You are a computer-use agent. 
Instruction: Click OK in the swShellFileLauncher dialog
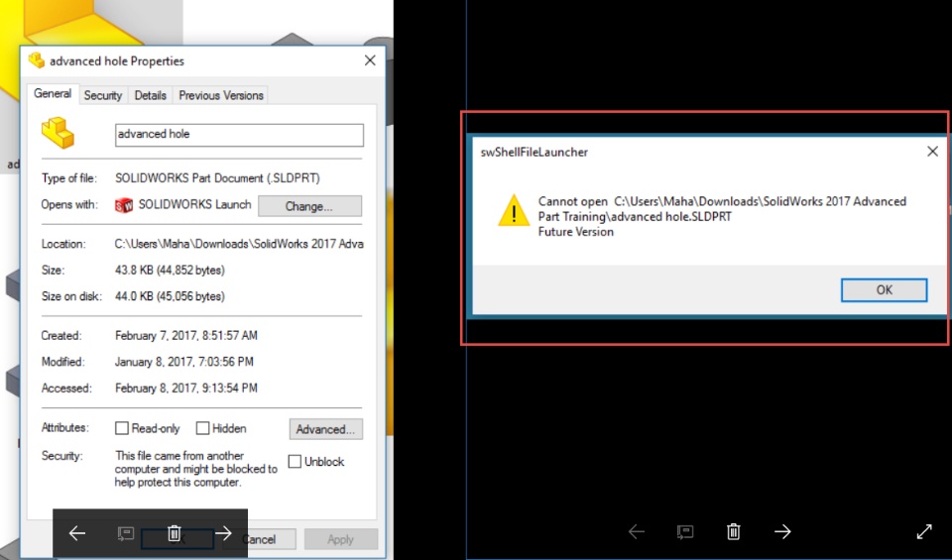coord(884,290)
